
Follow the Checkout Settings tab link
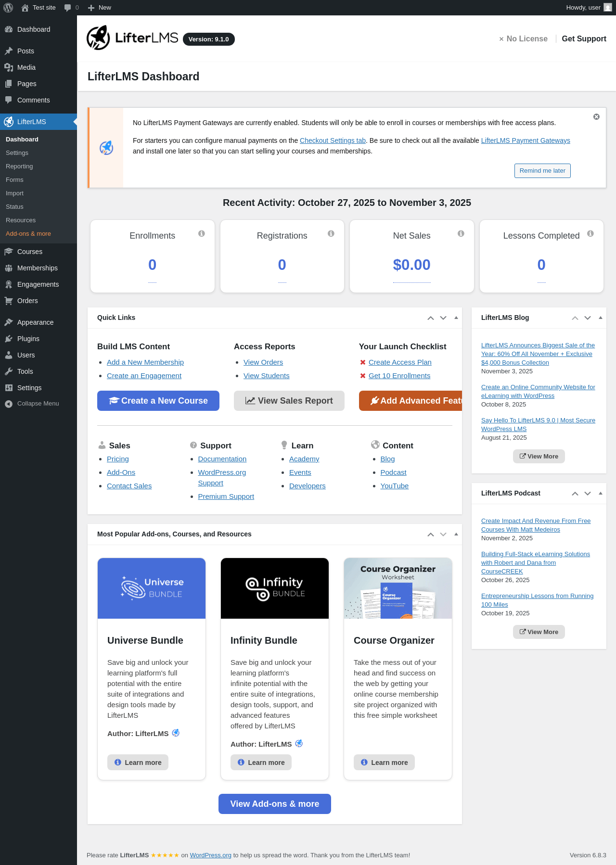point(333,140)
